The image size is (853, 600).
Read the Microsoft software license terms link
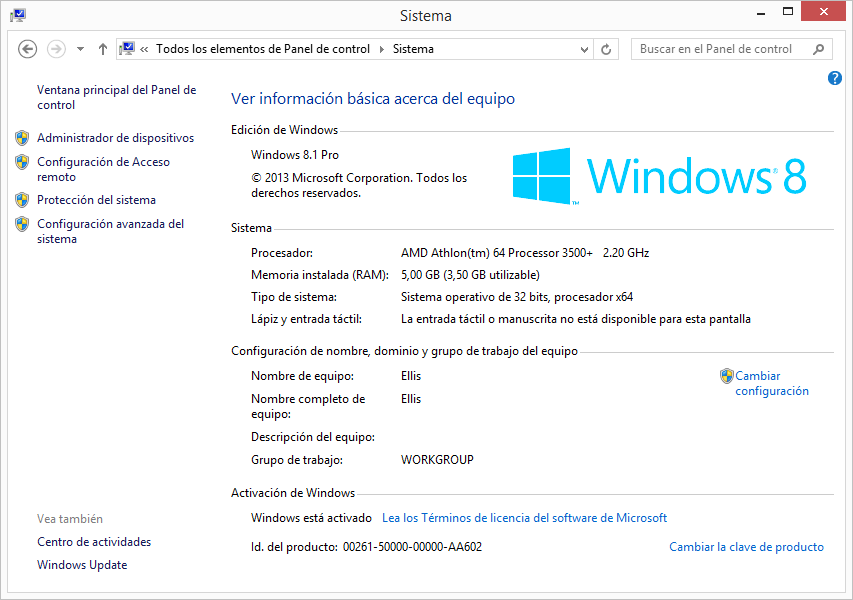524,518
